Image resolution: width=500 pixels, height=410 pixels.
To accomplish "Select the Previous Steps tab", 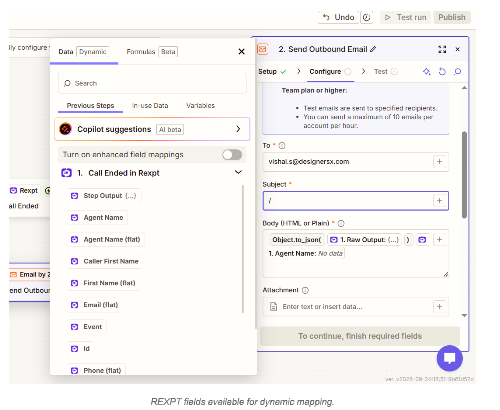I will pyautogui.click(x=90, y=106).
